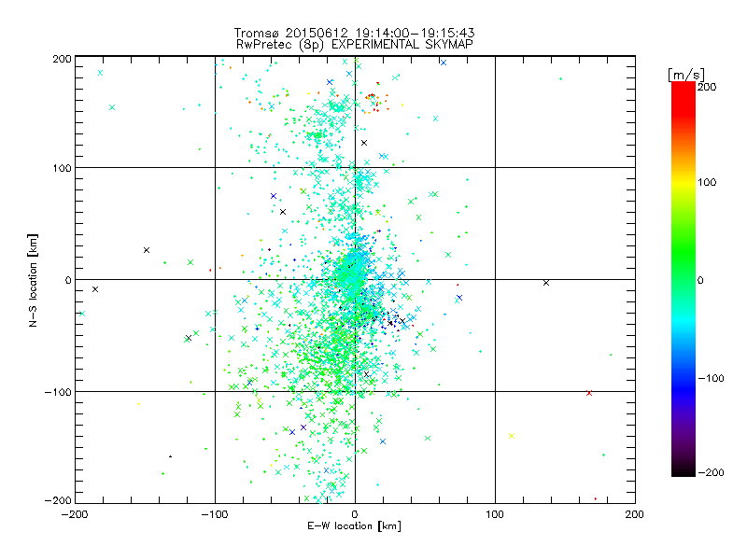
Task: Click the colorbar '0' tick label
Action: click(700, 280)
